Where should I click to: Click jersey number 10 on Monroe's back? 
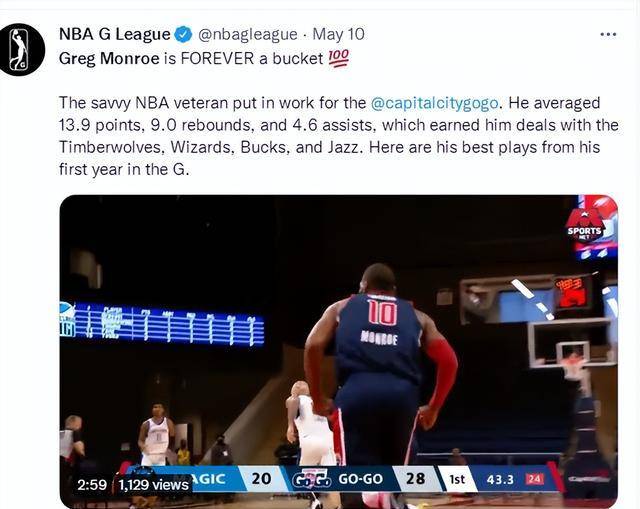click(382, 313)
